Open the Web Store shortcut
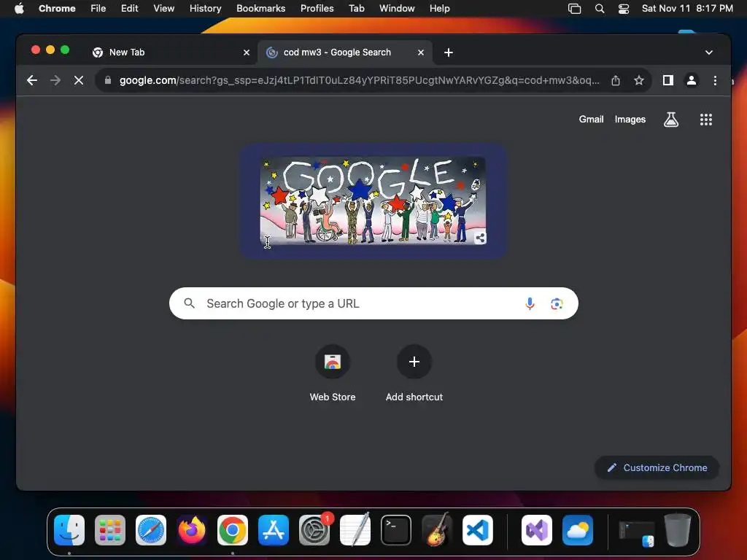This screenshot has width=747, height=560. pos(333,373)
